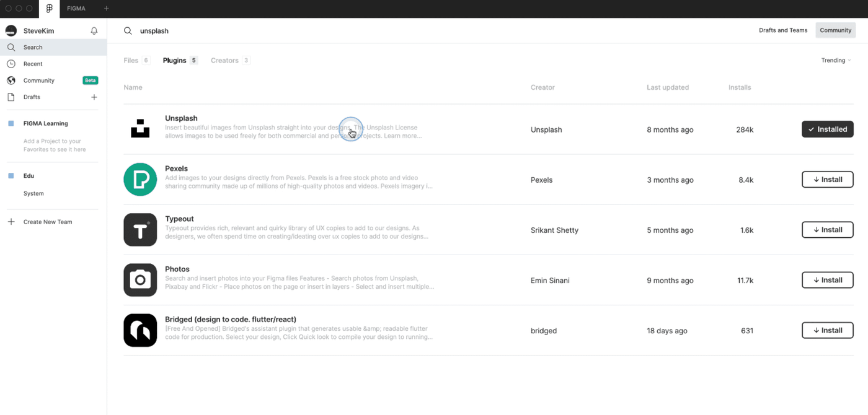This screenshot has width=868, height=415.
Task: Switch to Drafts and Teams view
Action: [783, 30]
